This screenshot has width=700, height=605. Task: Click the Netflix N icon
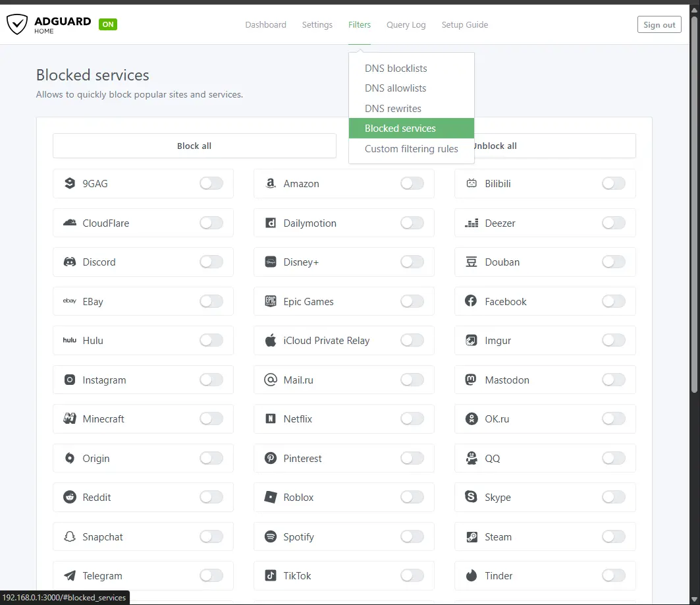tap(271, 418)
